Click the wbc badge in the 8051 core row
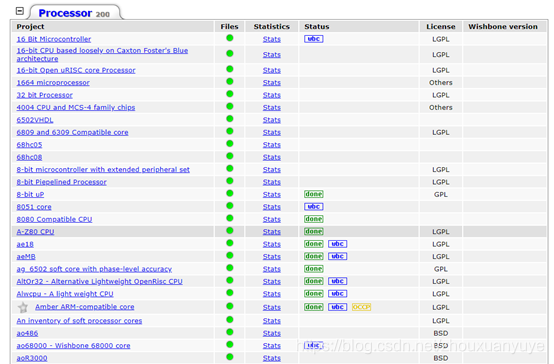This screenshot has height=364, width=554. click(314, 207)
